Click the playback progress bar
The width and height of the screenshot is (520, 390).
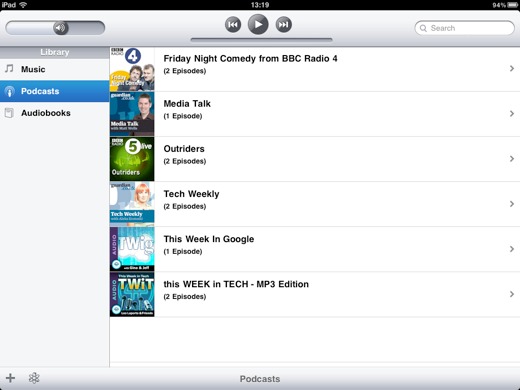coord(261,40)
